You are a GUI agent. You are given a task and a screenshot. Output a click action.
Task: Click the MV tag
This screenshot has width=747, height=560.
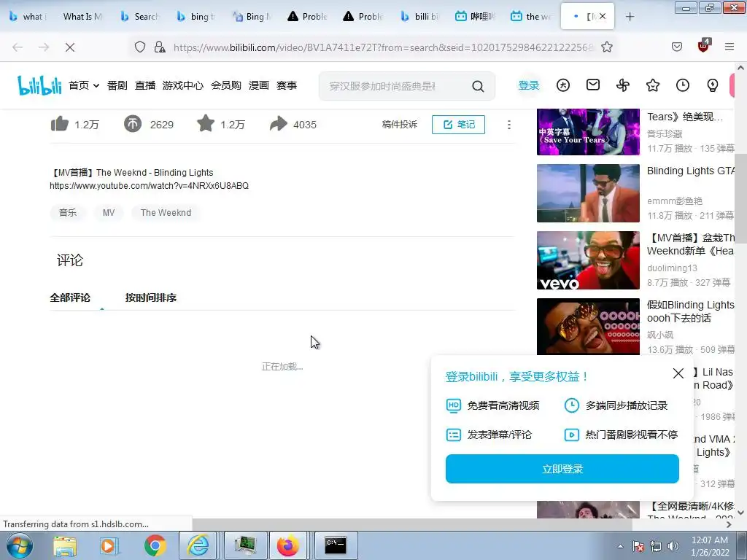(109, 212)
